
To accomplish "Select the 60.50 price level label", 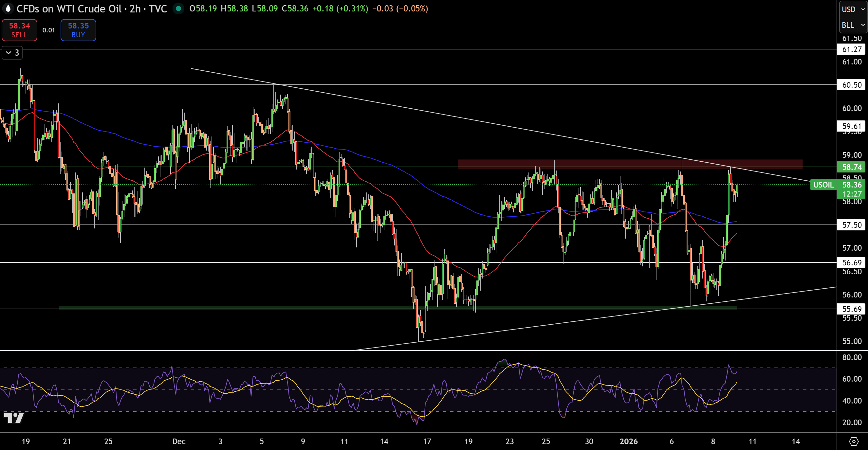I will pyautogui.click(x=852, y=85).
